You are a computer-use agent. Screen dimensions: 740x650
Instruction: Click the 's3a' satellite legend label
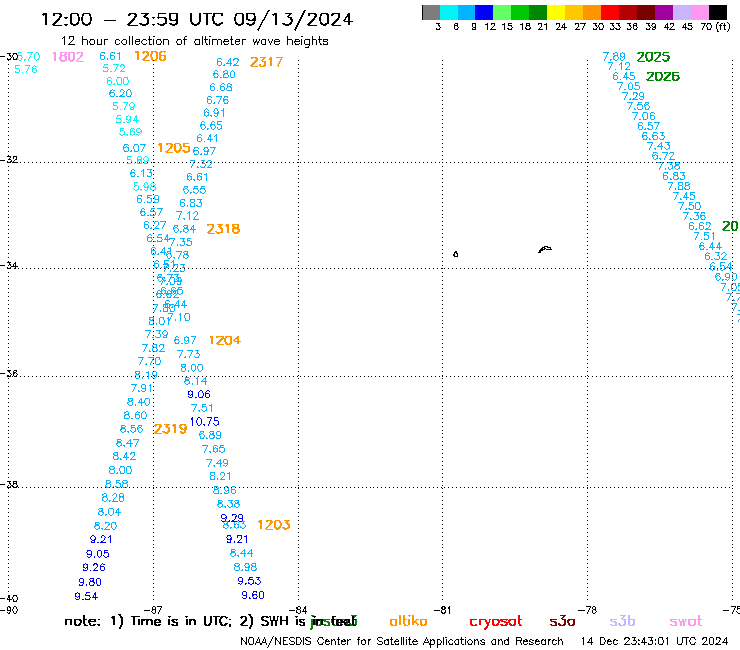tap(562, 622)
